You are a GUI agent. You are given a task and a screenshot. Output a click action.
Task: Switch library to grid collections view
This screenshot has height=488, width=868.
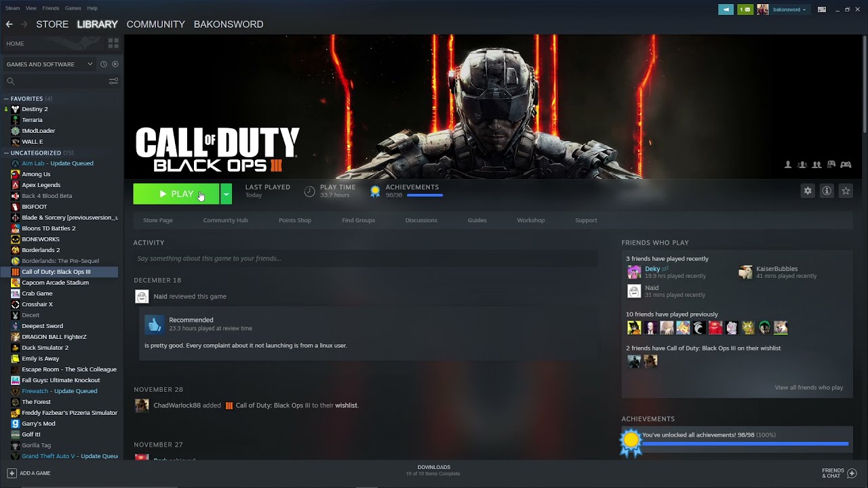coord(113,43)
